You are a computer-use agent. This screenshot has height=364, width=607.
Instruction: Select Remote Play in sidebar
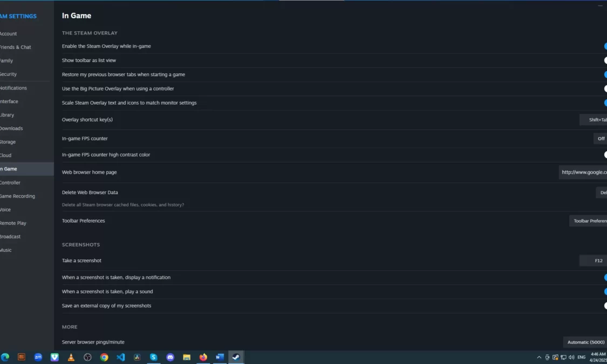13,223
